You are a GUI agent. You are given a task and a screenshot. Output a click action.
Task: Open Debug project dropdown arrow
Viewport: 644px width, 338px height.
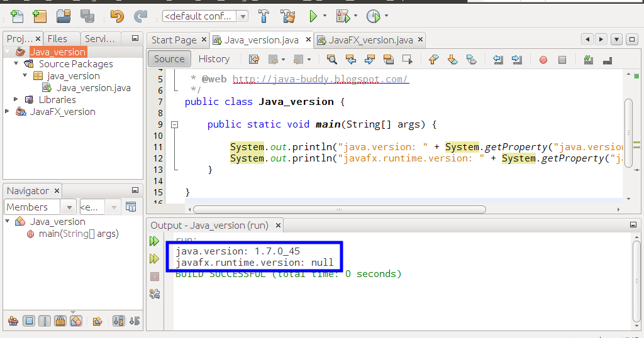[x=355, y=16]
